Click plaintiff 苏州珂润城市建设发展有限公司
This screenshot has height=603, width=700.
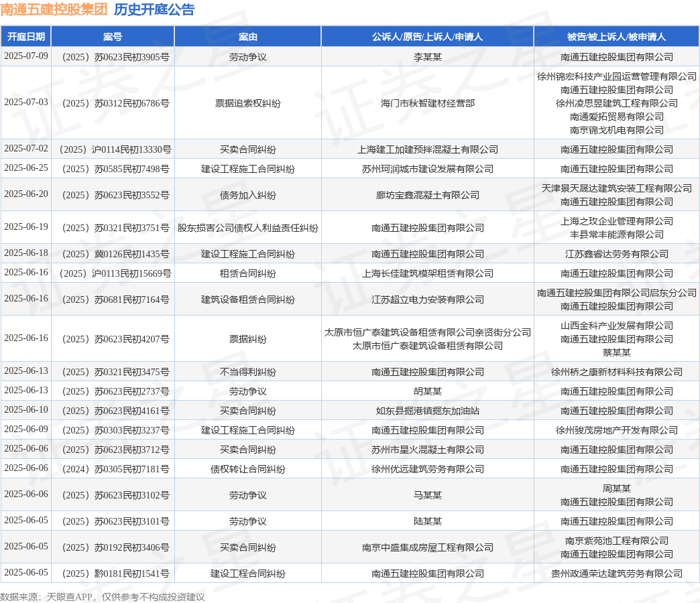coord(427,169)
